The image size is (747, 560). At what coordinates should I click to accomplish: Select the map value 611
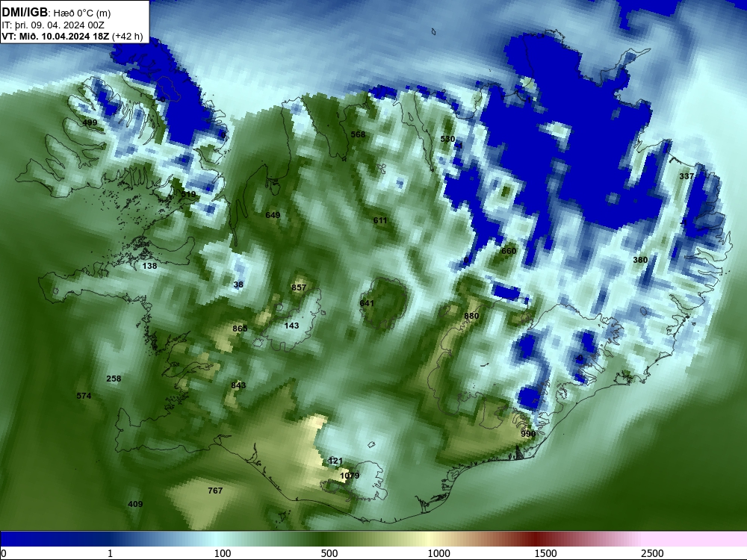coord(380,220)
